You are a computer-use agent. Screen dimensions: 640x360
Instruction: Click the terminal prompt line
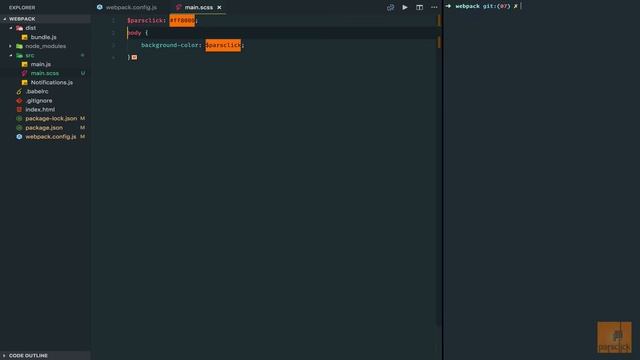(484, 6)
